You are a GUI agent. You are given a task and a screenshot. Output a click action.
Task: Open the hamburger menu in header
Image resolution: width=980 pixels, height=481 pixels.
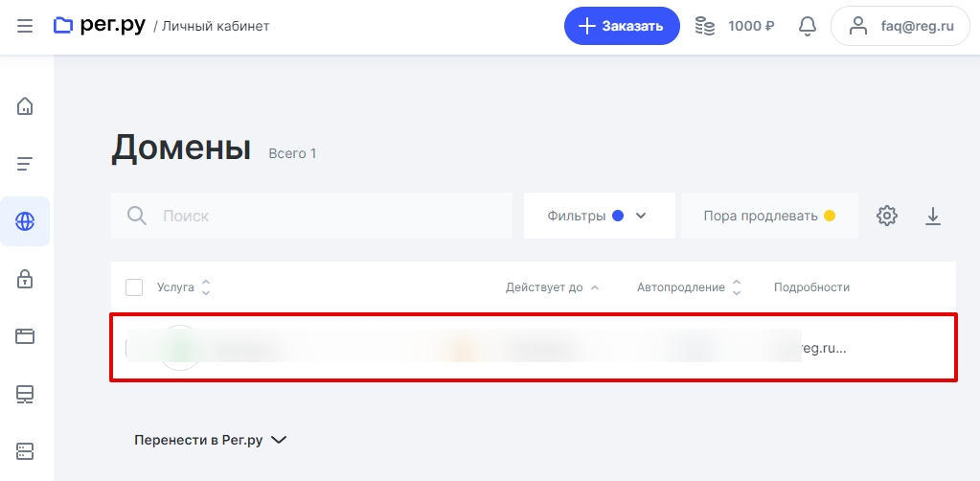click(x=24, y=26)
